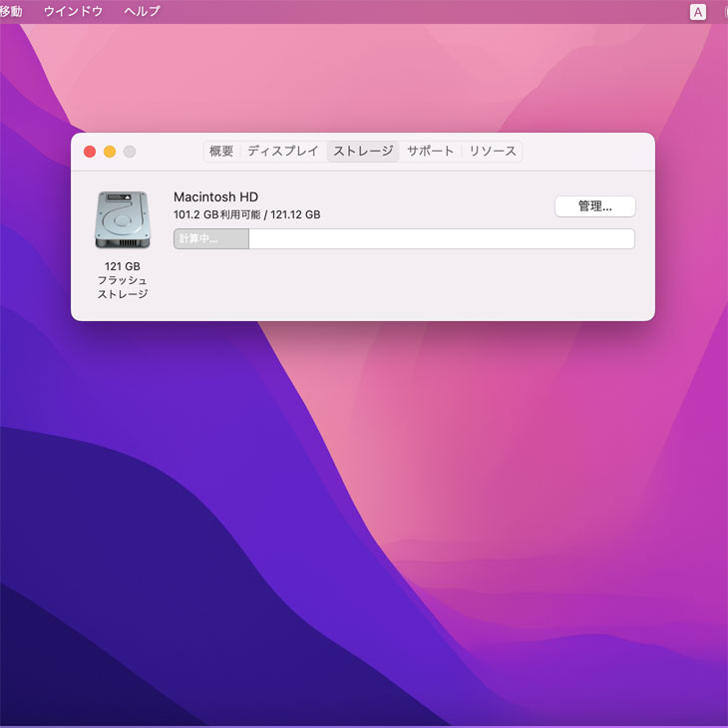Select the ストレージ tab
The width and height of the screenshot is (728, 728).
pyautogui.click(x=363, y=152)
